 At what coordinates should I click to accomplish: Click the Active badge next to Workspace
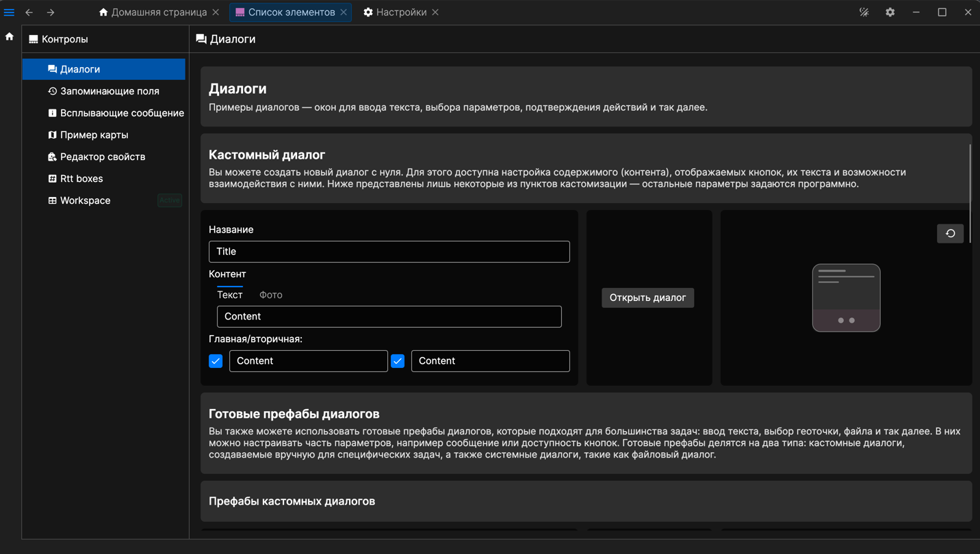click(x=170, y=200)
